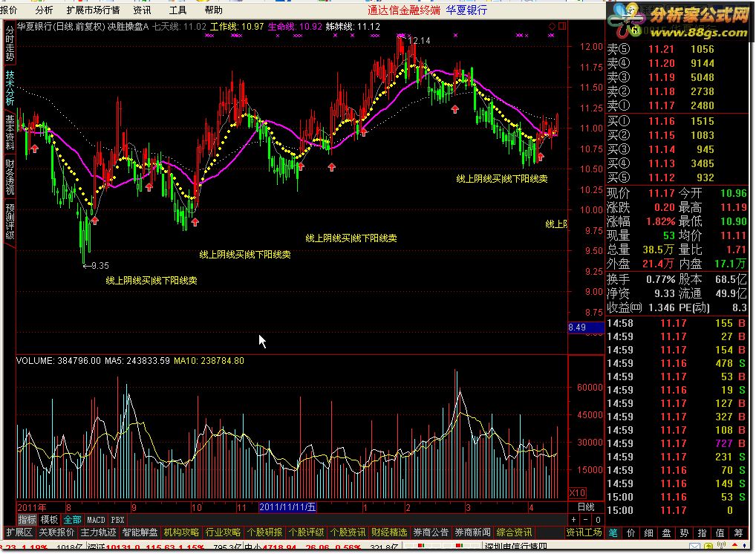Open the 帮助 menu

tap(213, 10)
